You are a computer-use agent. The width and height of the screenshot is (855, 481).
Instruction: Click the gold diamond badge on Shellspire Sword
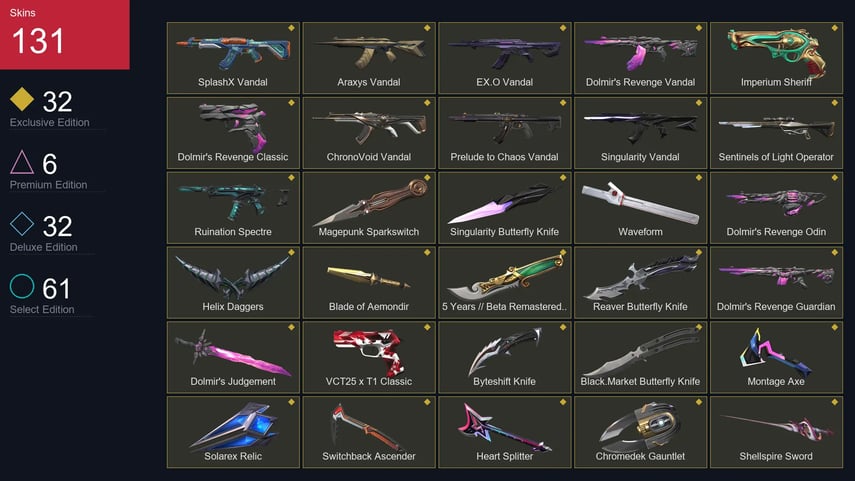(x=834, y=402)
